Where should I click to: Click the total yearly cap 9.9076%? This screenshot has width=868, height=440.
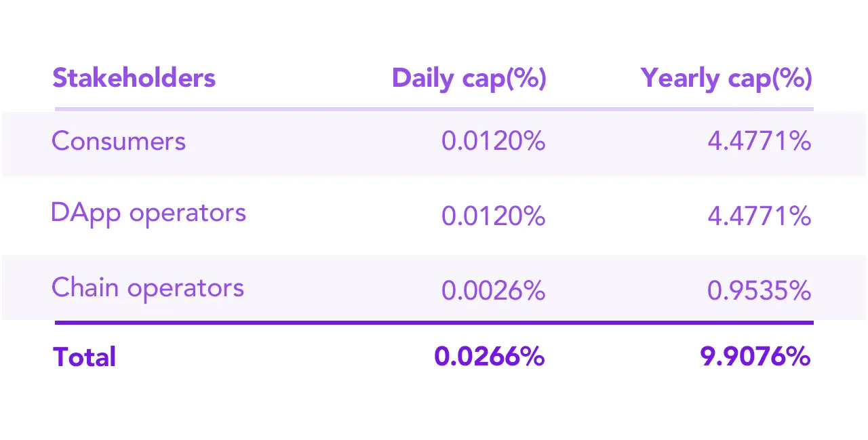pos(755,357)
